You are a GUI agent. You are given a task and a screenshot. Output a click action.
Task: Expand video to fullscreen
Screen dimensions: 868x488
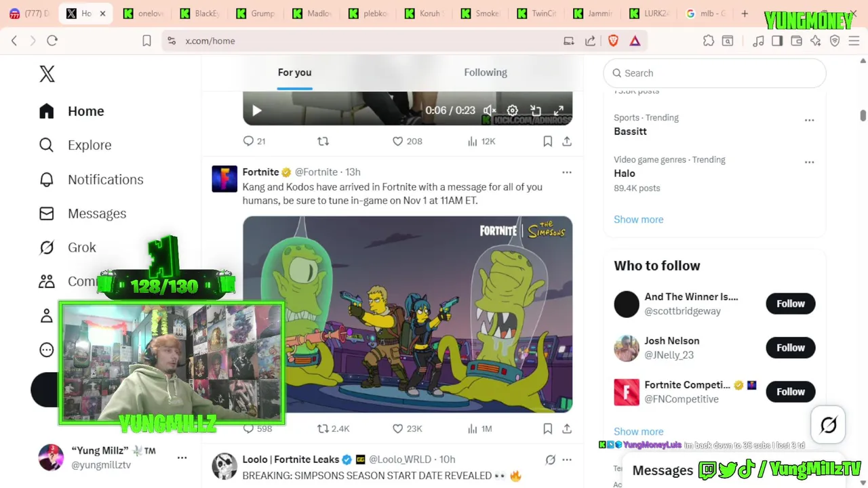click(x=559, y=110)
